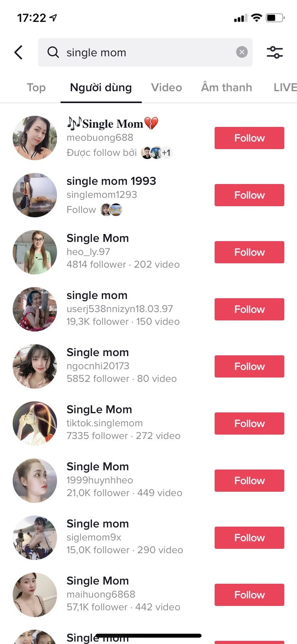Tap the avatar for singlemom1293
The height and width of the screenshot is (644, 297).
[35, 195]
